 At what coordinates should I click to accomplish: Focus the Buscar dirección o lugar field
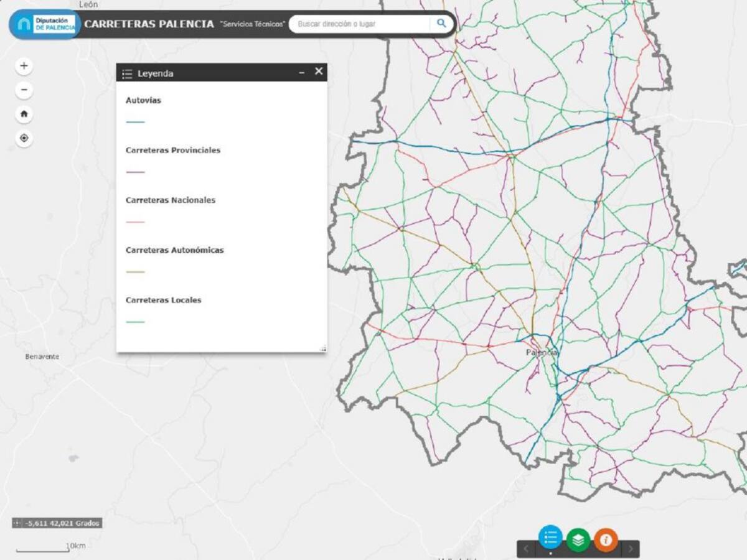(x=360, y=24)
